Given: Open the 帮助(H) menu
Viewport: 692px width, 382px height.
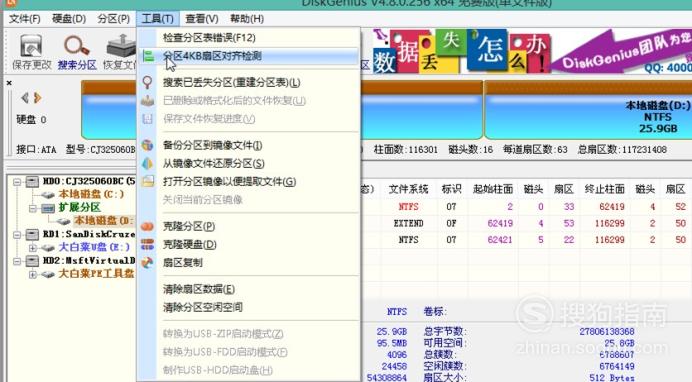Looking at the screenshot, I should pos(247,19).
